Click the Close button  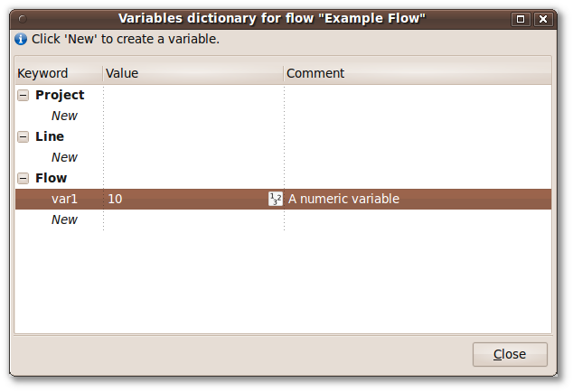pos(510,354)
